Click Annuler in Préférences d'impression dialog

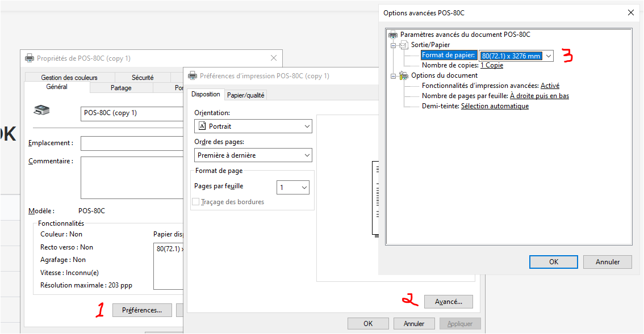[x=414, y=323]
